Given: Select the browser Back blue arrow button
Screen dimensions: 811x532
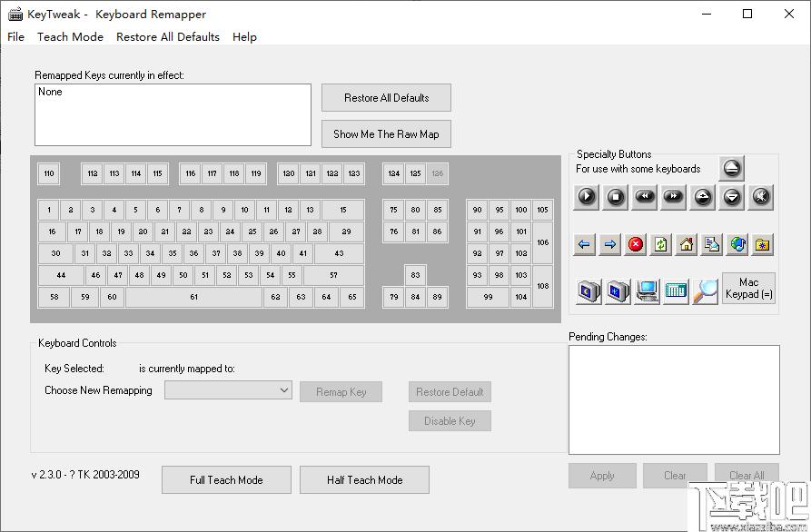Looking at the screenshot, I should (x=585, y=244).
